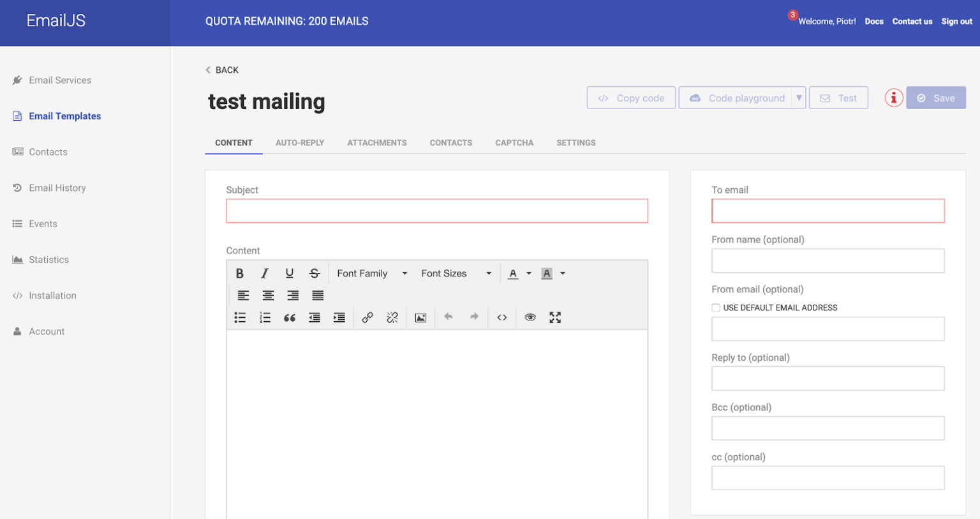Insert a blockquote
Viewport: 980px width, 519px height.
290,317
